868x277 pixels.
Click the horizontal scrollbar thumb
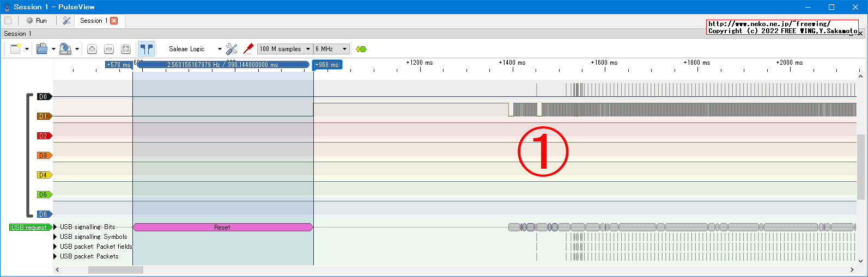pos(116,270)
